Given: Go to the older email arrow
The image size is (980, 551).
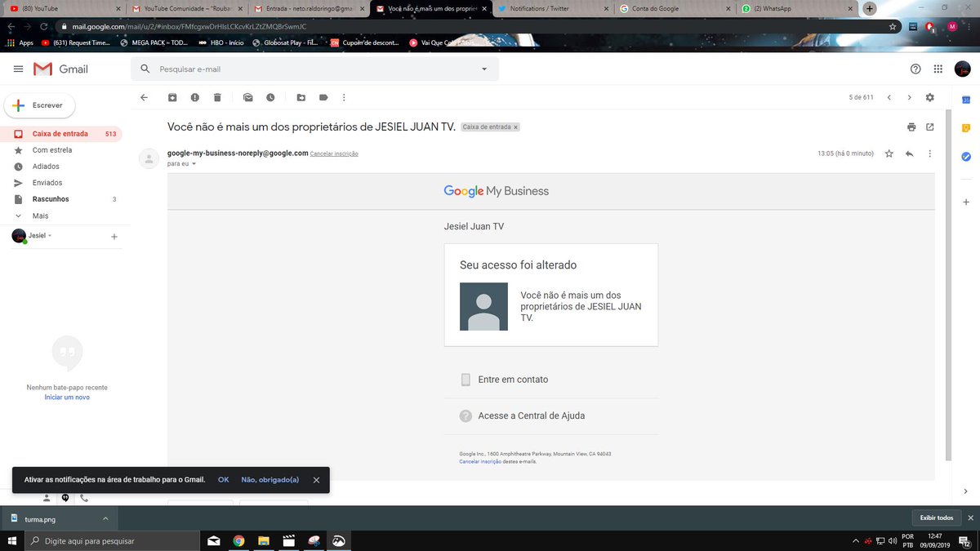Looking at the screenshot, I should pos(910,97).
